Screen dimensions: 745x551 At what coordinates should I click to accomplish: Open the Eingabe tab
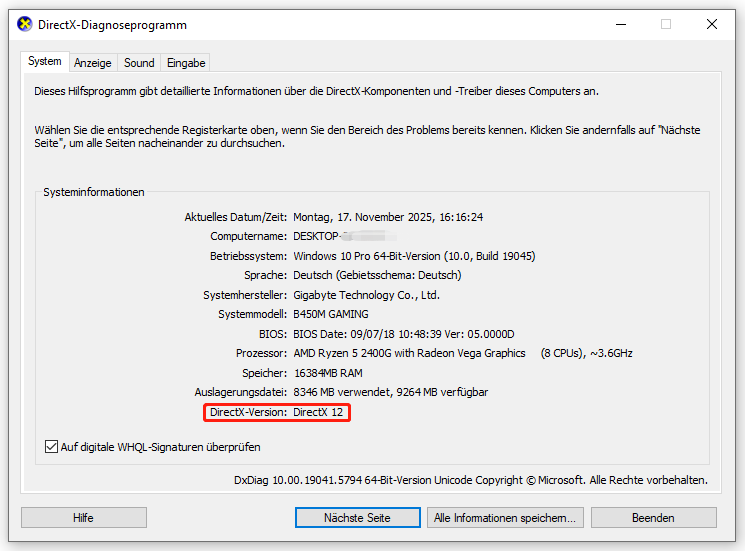pyautogui.click(x=186, y=63)
